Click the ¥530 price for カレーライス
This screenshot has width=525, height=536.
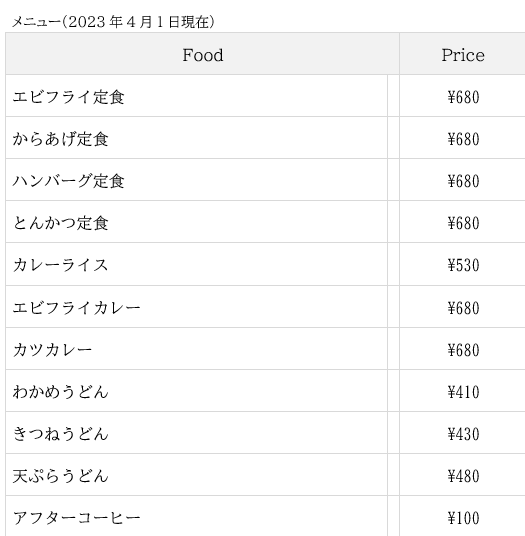462,264
